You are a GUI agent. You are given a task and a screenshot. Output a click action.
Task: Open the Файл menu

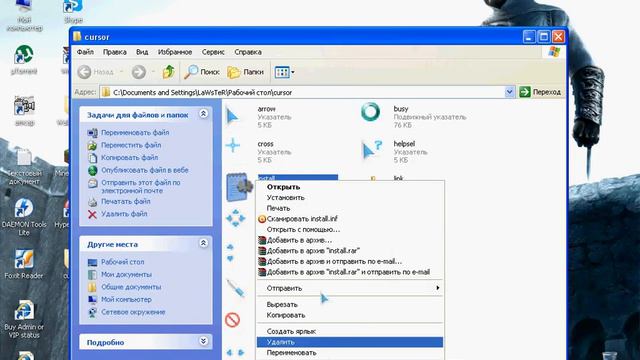pyautogui.click(x=85, y=52)
